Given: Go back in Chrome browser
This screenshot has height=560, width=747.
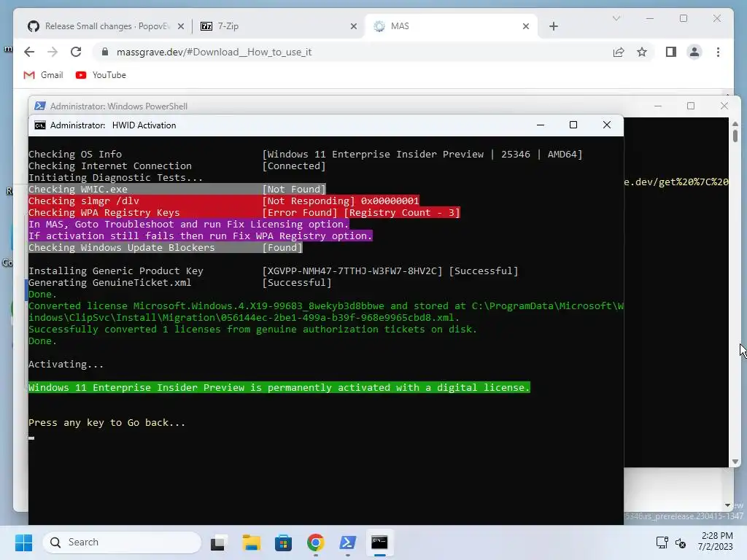Looking at the screenshot, I should (29, 52).
